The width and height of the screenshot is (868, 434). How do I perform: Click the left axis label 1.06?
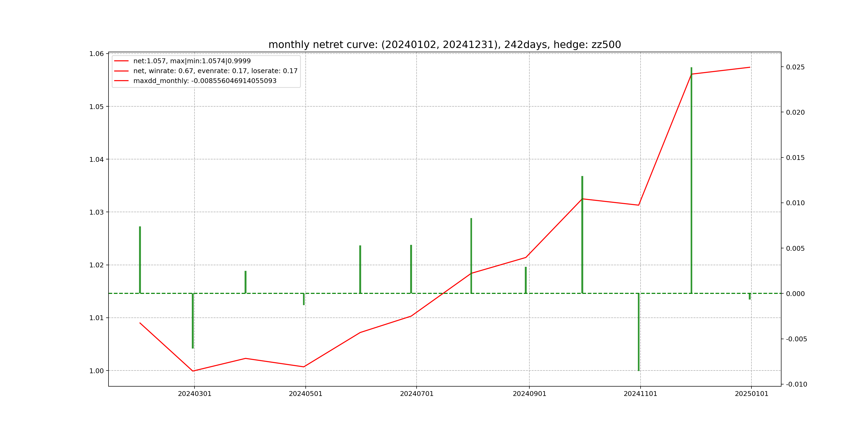[x=96, y=54]
